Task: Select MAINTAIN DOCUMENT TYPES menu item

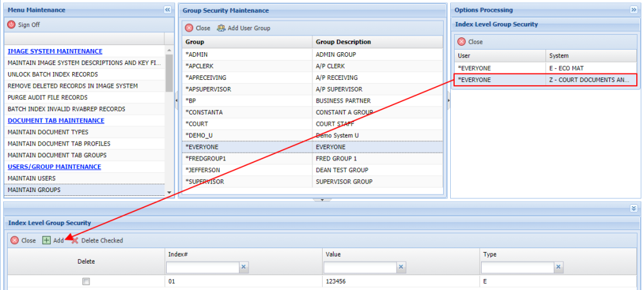Action: pyautogui.click(x=84, y=132)
